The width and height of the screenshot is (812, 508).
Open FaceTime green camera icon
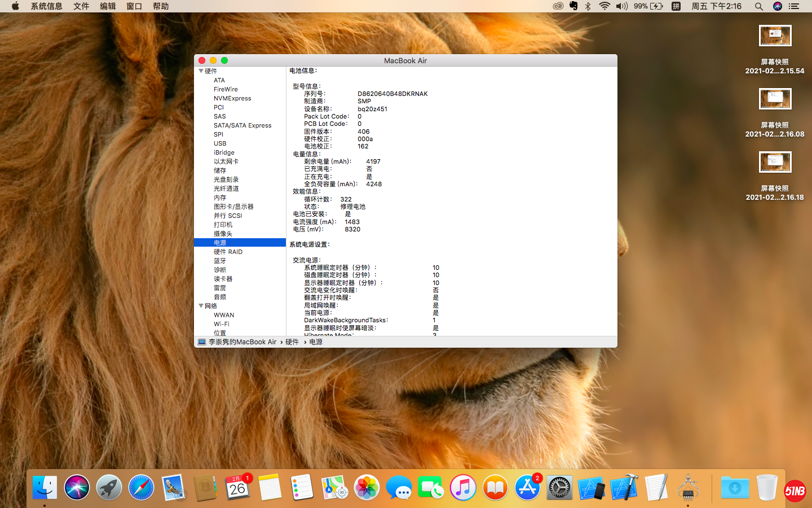(431, 488)
